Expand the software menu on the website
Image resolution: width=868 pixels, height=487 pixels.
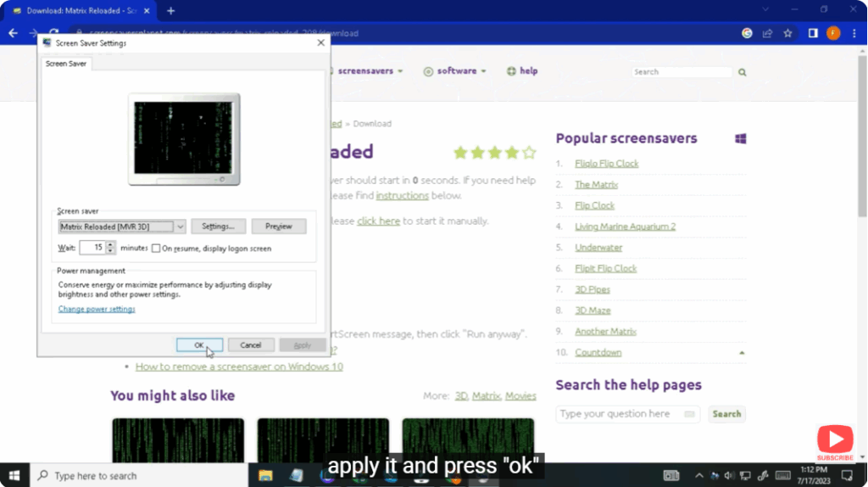[455, 71]
